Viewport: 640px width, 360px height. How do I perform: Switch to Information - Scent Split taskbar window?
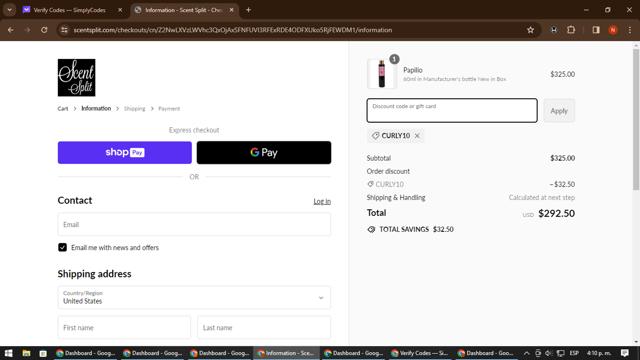pos(286,353)
